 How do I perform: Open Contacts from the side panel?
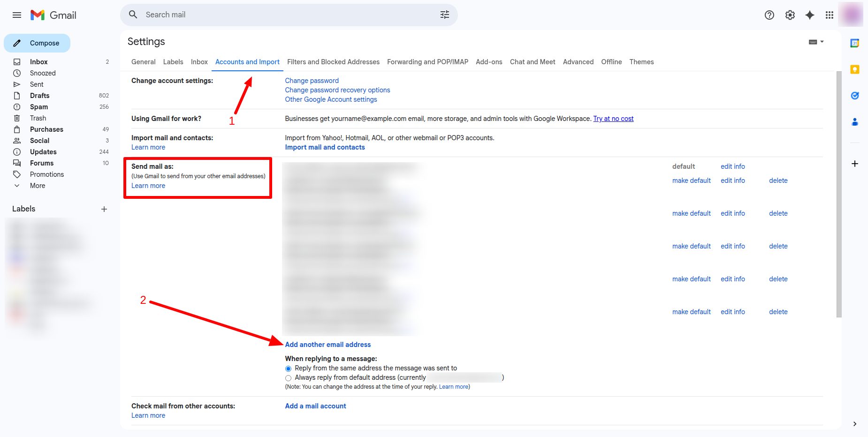(x=854, y=122)
